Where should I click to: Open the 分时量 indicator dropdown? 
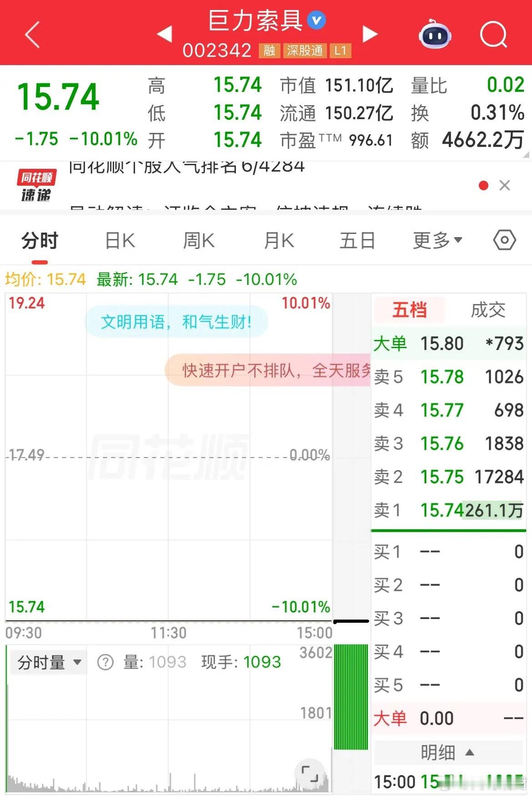[49, 662]
